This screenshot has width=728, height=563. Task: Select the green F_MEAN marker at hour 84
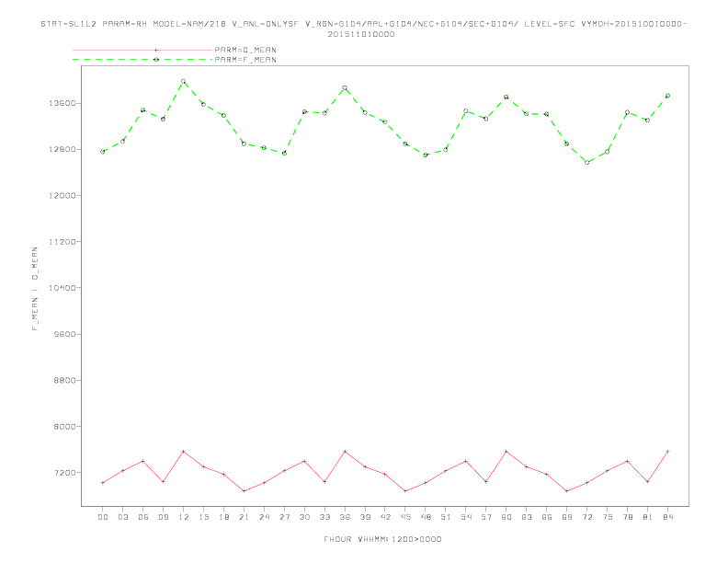point(667,96)
